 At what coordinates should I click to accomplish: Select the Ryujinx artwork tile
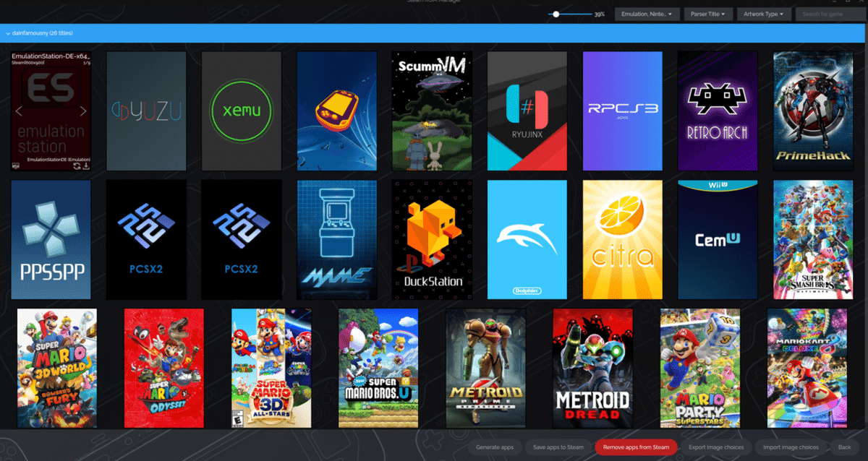click(x=527, y=111)
